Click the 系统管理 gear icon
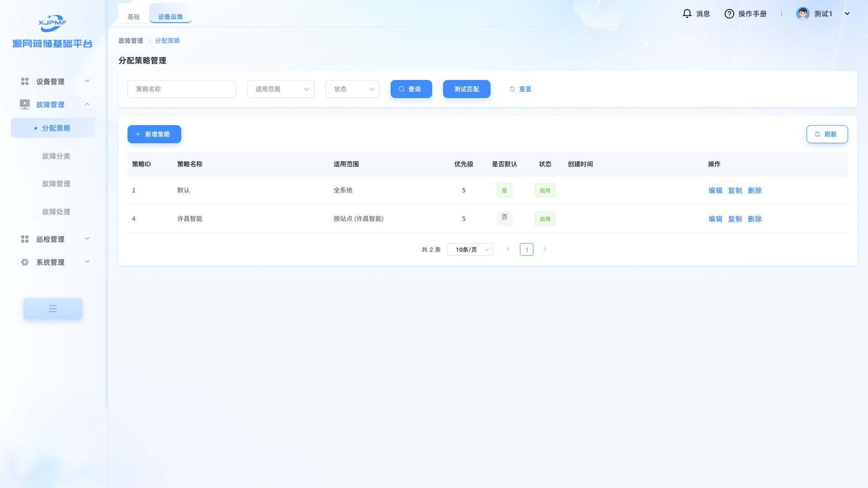The width and height of the screenshot is (868, 488). tap(25, 262)
